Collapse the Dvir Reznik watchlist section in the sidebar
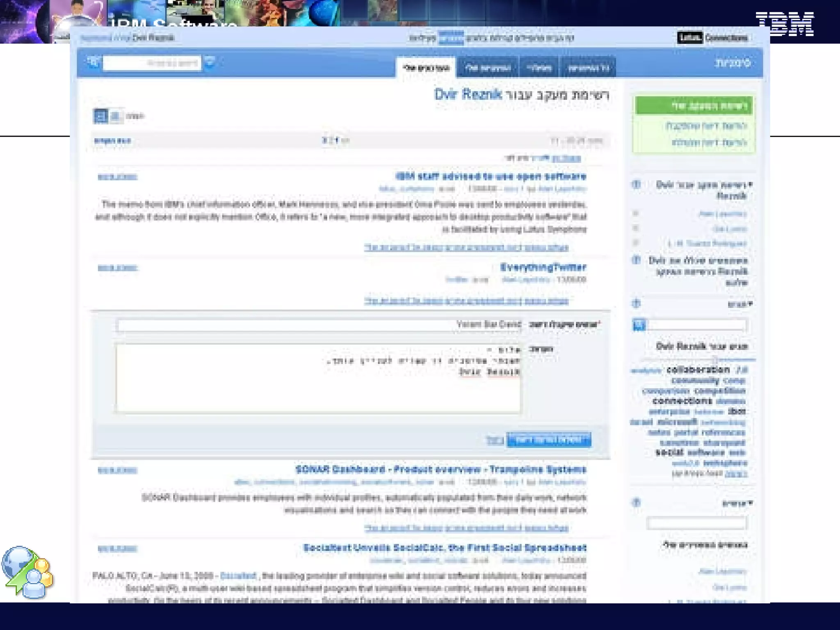The image size is (840, 630). [750, 184]
